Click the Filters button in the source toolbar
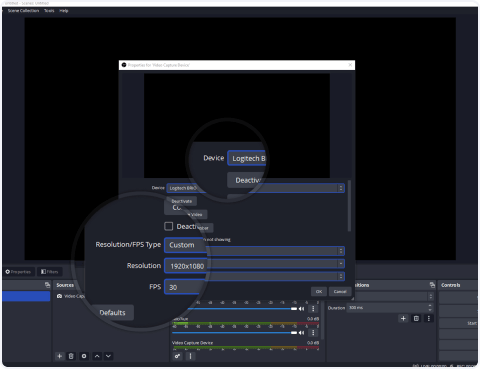The image size is (480, 369). click(49, 272)
